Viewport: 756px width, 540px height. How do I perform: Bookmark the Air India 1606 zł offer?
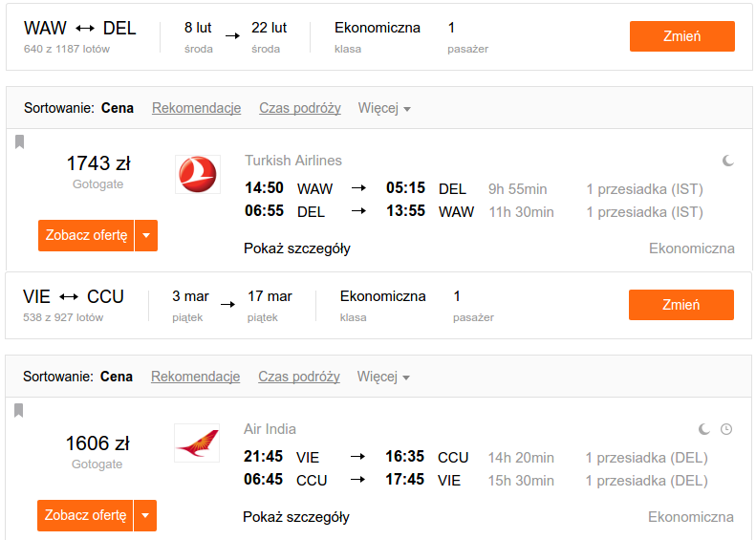coord(19,410)
